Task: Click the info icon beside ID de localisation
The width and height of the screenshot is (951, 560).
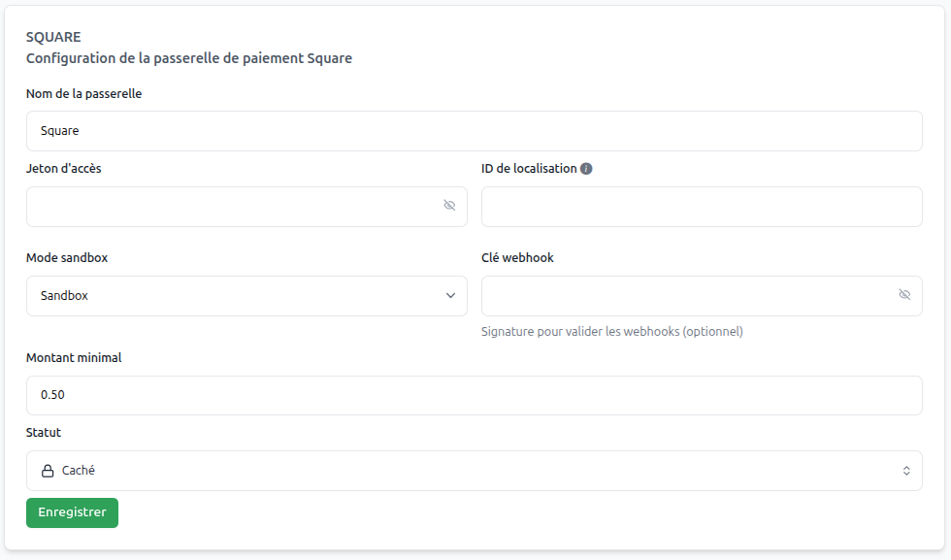Action: point(586,169)
